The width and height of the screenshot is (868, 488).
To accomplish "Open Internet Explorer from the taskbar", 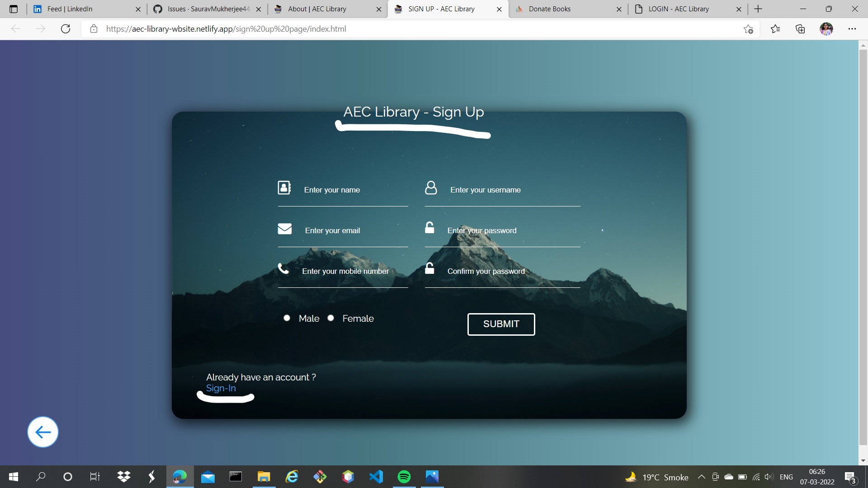I will click(x=292, y=477).
